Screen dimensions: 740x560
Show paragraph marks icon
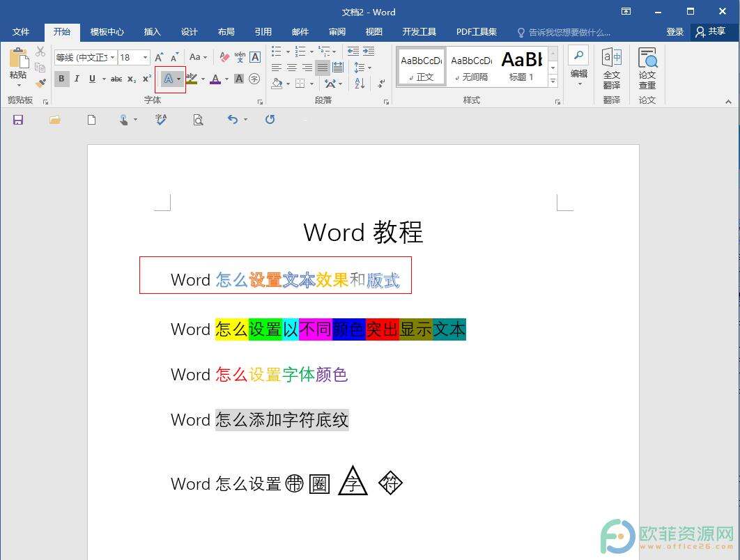381,84
